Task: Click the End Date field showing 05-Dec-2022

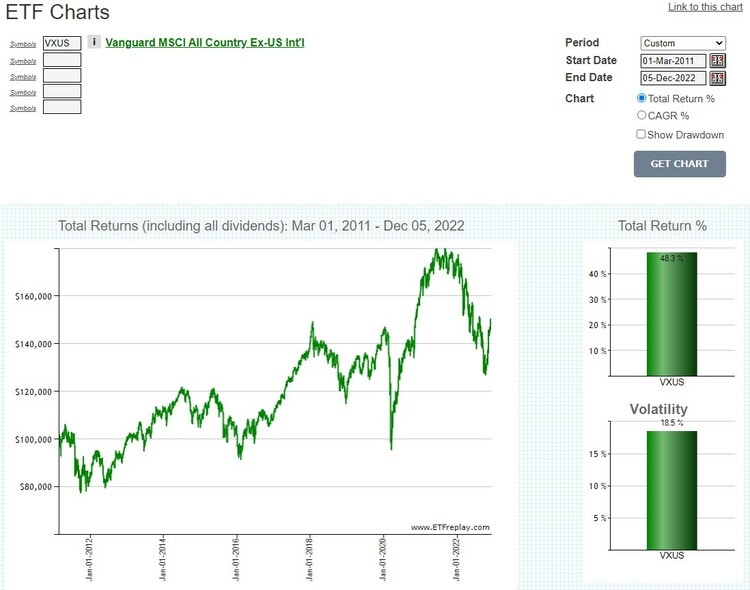Action: 673,78
